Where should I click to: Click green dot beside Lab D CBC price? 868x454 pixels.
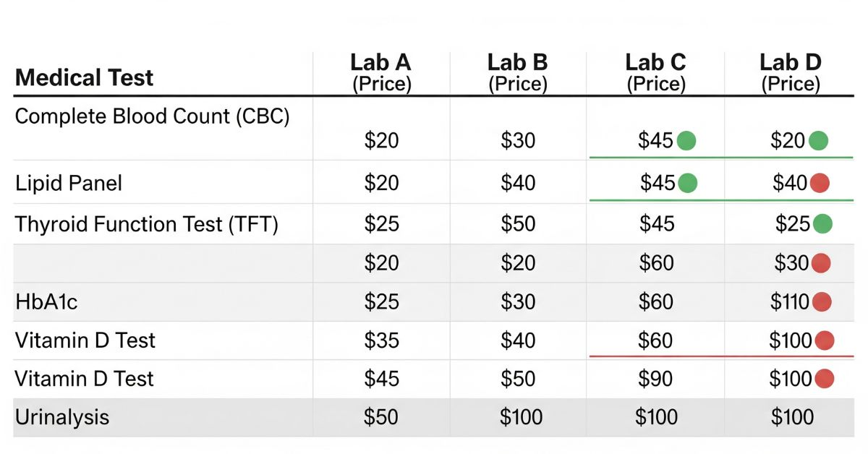[x=818, y=140]
